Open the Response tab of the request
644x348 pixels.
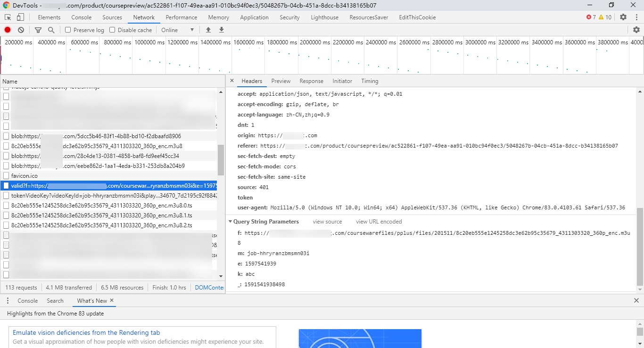(312, 81)
